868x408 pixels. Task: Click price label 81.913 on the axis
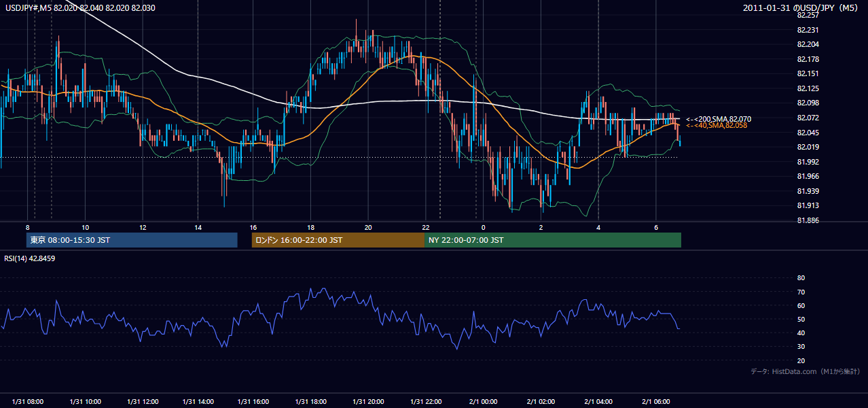(x=807, y=205)
